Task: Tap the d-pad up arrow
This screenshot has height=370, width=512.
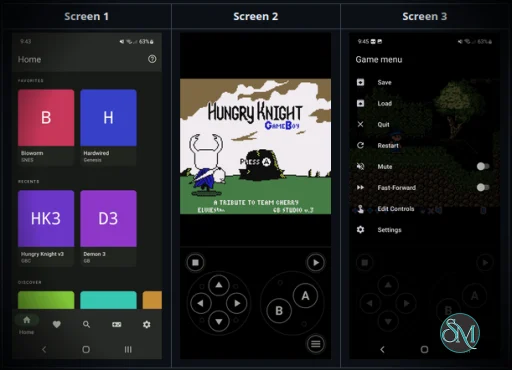Action: (219, 285)
